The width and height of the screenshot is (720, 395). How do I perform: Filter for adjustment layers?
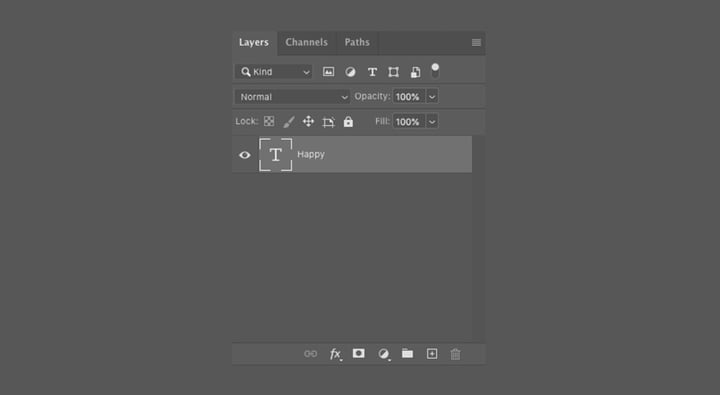pyautogui.click(x=350, y=72)
